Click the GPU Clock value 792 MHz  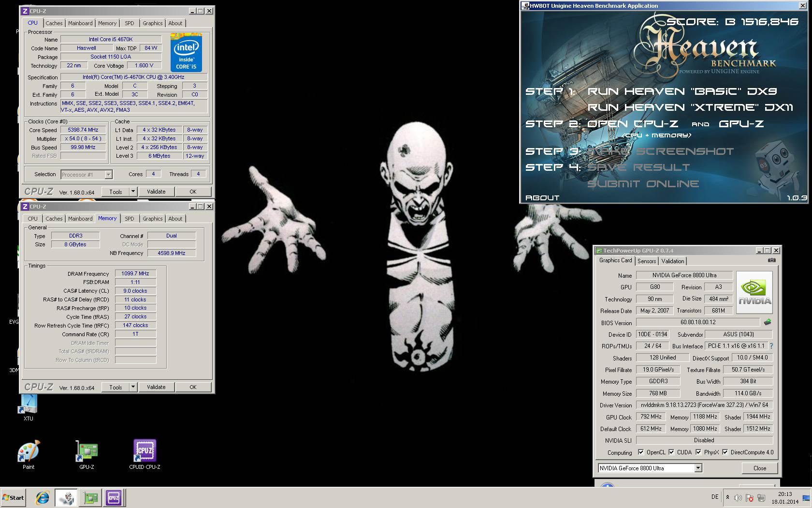tap(651, 417)
